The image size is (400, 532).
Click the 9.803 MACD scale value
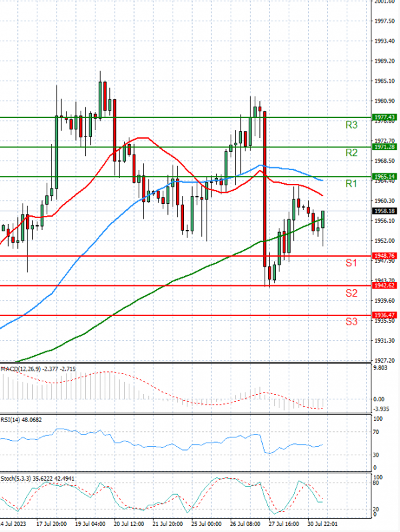(380, 368)
